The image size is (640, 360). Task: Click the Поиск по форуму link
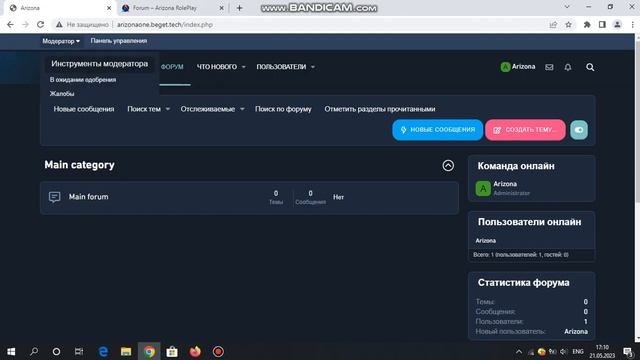(283, 109)
